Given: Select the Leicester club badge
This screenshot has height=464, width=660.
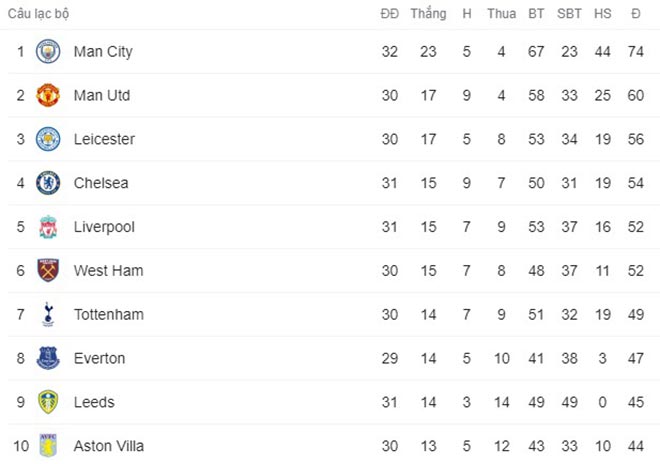Looking at the screenshot, I should [48, 139].
